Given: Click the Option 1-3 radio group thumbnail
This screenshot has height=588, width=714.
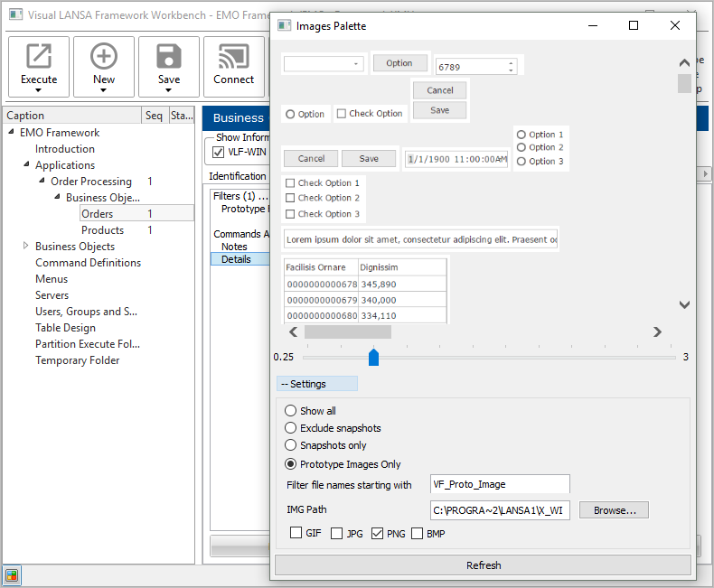Looking at the screenshot, I should [541, 148].
